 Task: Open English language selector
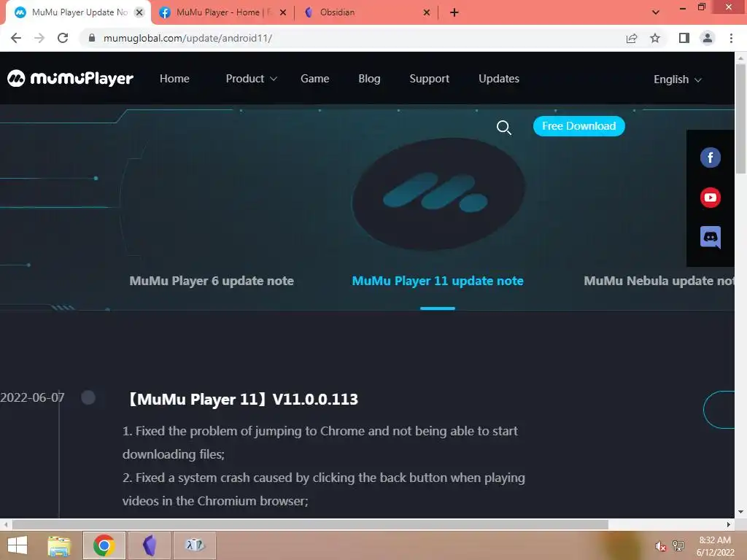coord(678,79)
